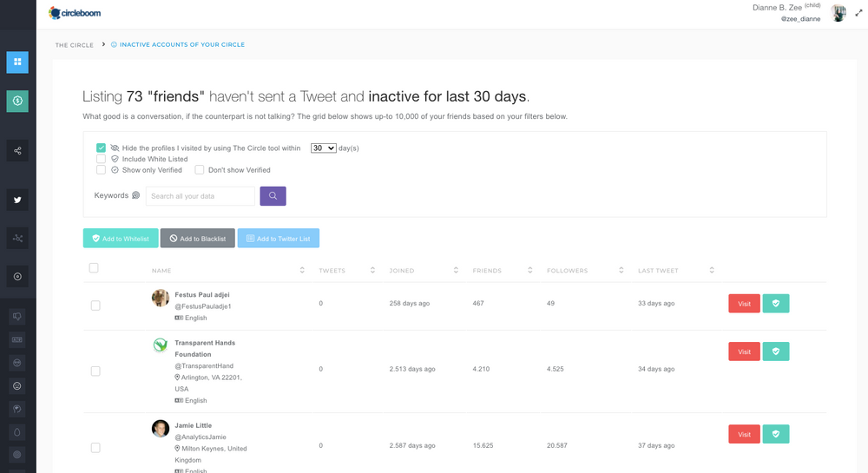The height and width of the screenshot is (473, 868).
Task: Open the thumbs-down icon in sidebar
Action: point(17,317)
